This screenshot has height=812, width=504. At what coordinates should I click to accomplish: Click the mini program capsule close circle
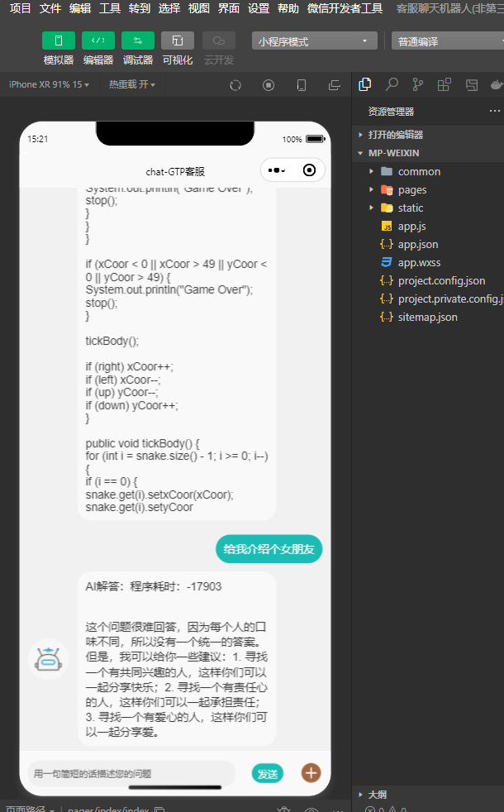coord(309,170)
